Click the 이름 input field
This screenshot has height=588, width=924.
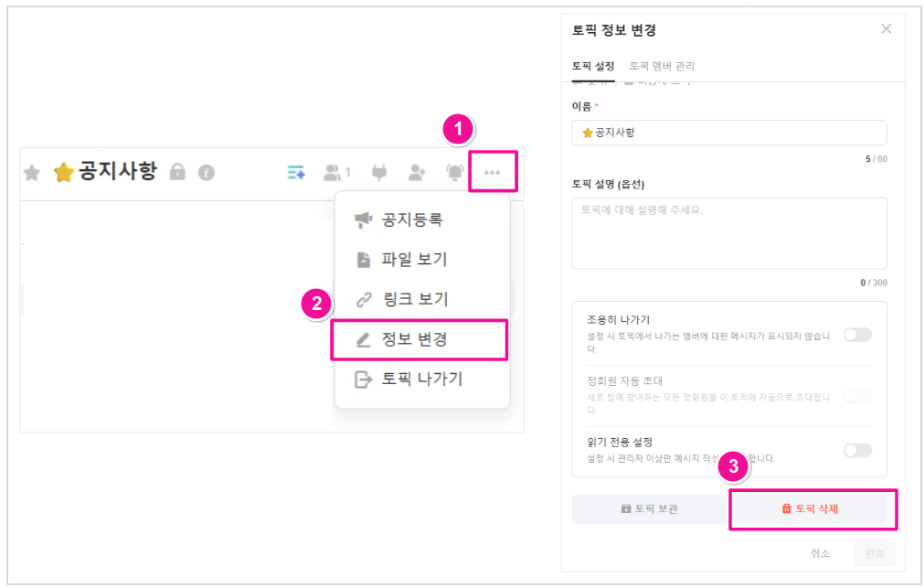point(729,133)
